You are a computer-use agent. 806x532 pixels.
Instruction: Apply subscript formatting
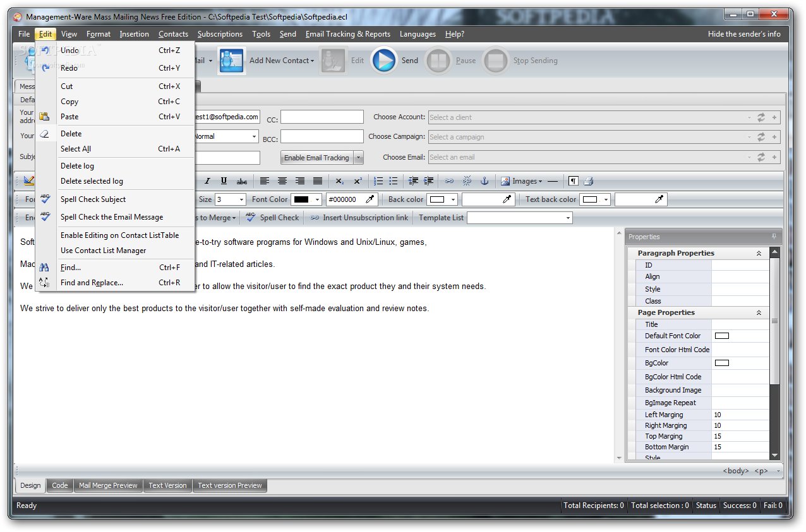coord(340,181)
